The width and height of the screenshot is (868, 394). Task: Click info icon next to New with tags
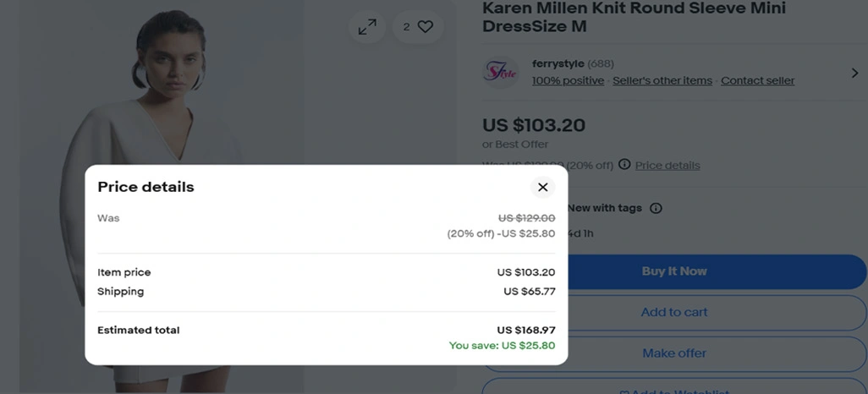tap(656, 208)
